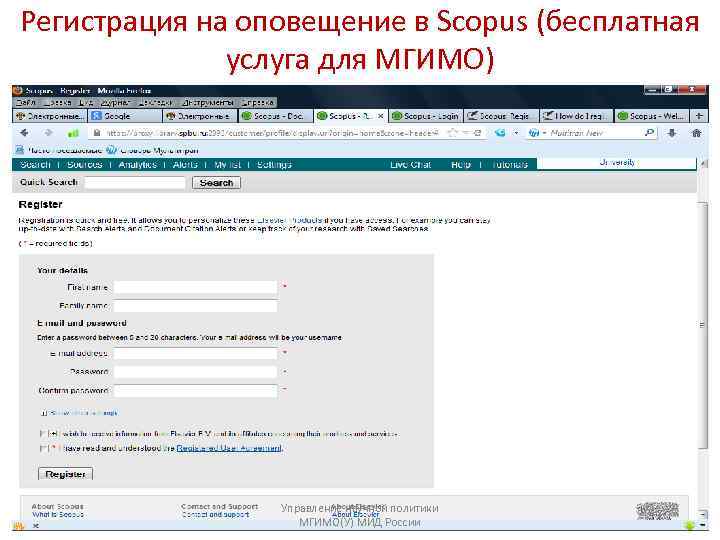Screen dimensions: 720x540
Task: Open the Справка menu
Action: tap(257, 102)
